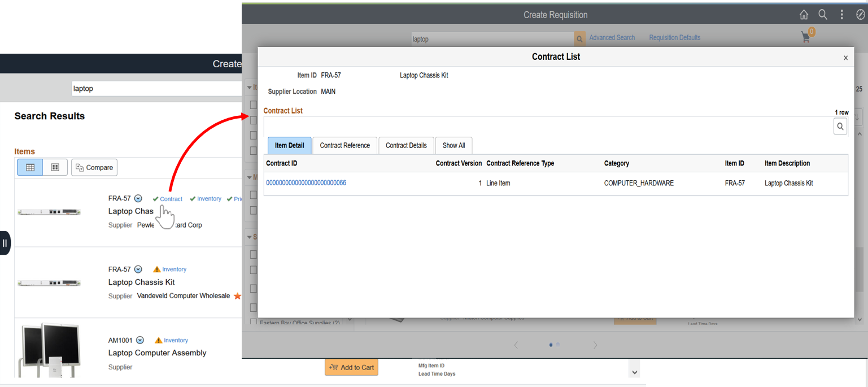Click the laptop search field in the right window
This screenshot has height=387, width=868.
point(492,39)
